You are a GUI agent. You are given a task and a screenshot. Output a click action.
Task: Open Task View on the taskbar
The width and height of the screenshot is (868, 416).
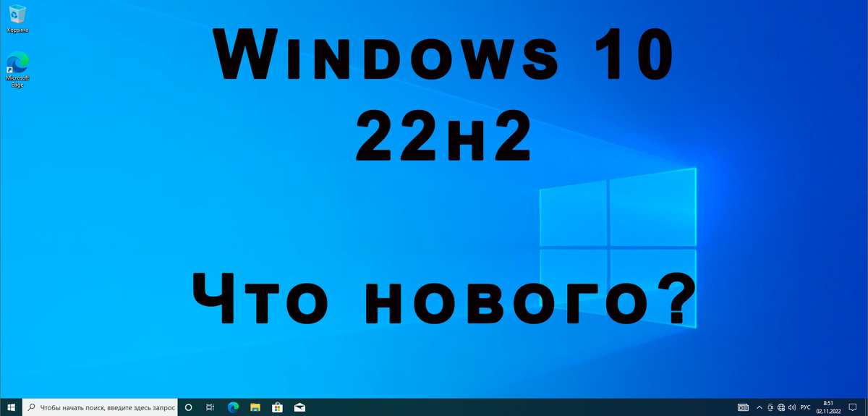(x=210, y=407)
